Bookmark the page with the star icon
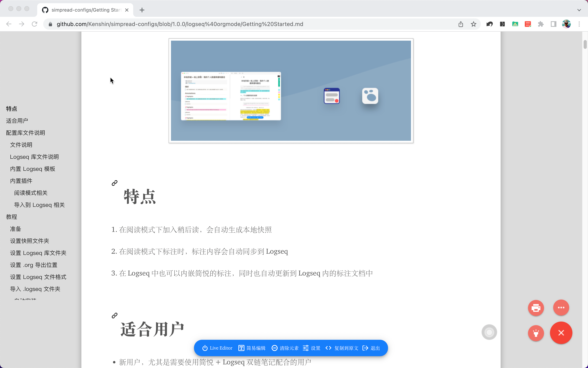Image resolution: width=588 pixels, height=368 pixels. [473, 24]
